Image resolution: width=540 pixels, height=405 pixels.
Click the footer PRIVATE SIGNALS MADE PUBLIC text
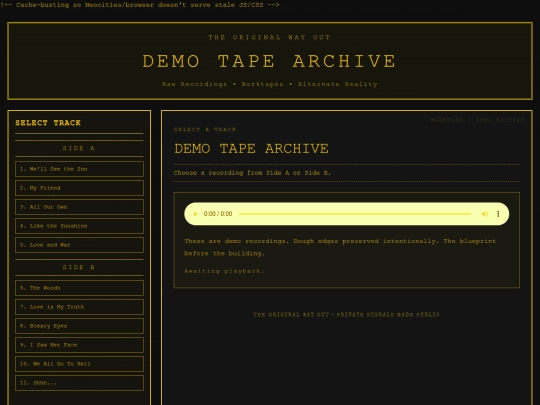[388, 314]
